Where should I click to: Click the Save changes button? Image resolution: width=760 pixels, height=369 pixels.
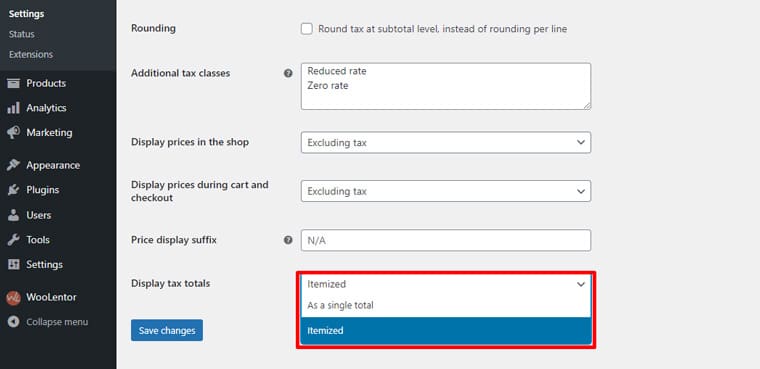(167, 330)
